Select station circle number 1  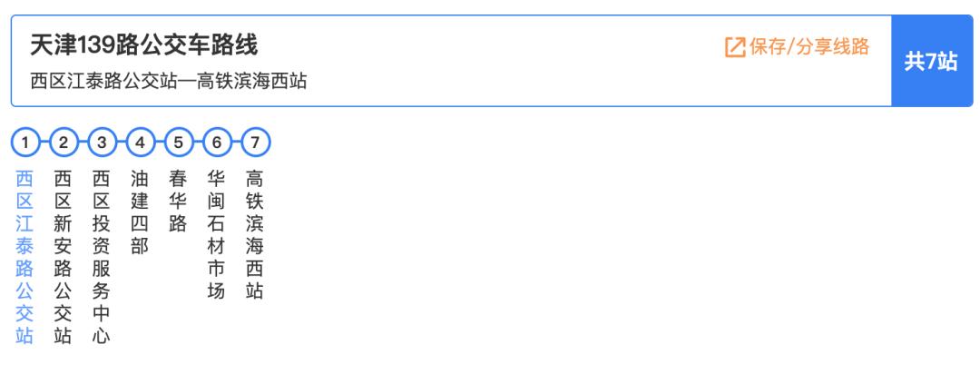click(25, 143)
